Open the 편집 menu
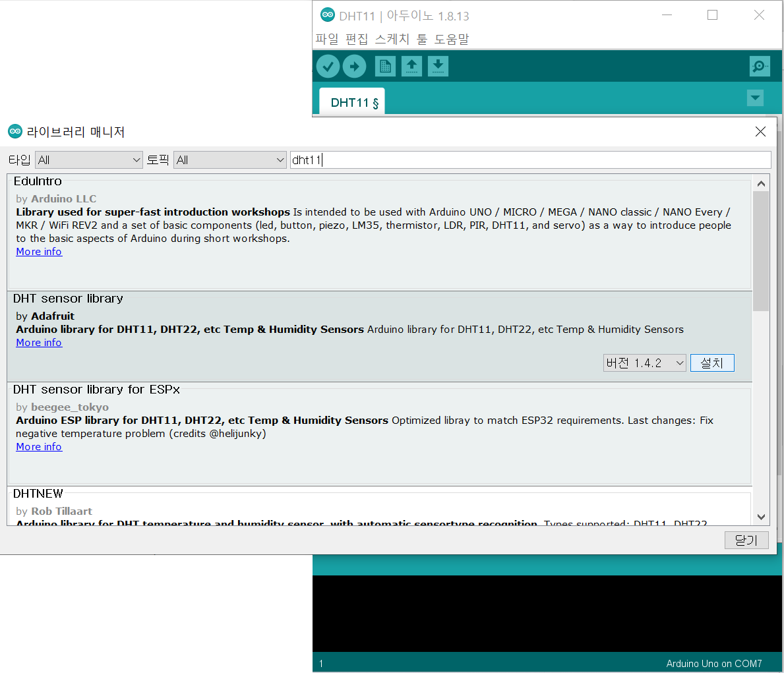The width and height of the screenshot is (784, 673). tap(357, 39)
